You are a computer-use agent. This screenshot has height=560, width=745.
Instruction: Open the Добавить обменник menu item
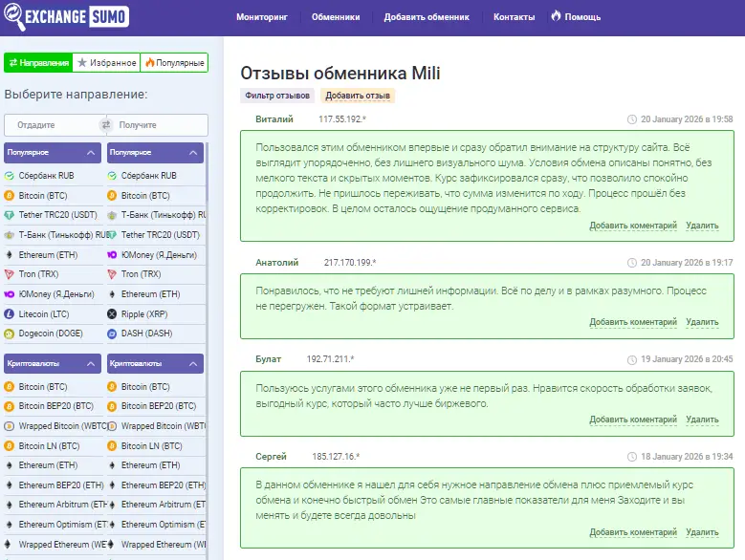(x=427, y=17)
